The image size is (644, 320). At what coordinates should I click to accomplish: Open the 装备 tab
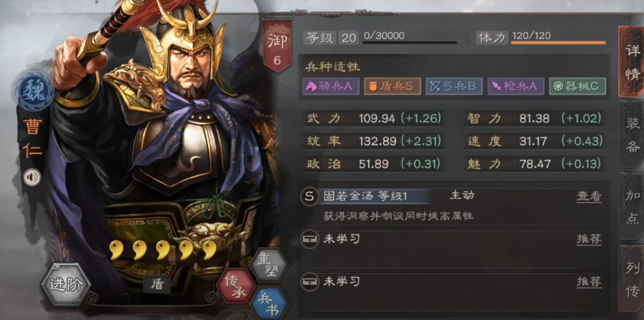tap(632, 135)
